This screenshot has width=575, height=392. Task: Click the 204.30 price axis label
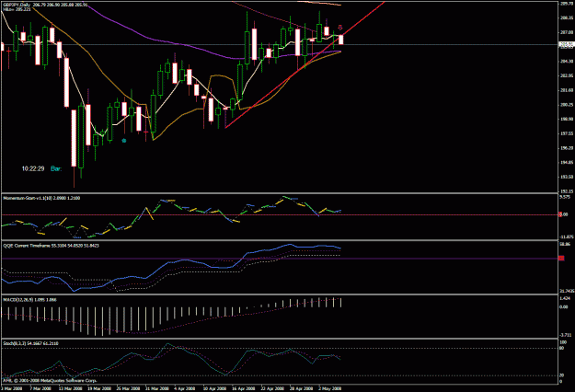point(567,62)
